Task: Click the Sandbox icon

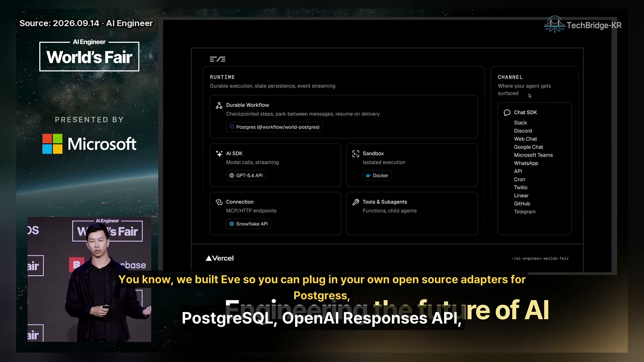Action: click(x=356, y=154)
